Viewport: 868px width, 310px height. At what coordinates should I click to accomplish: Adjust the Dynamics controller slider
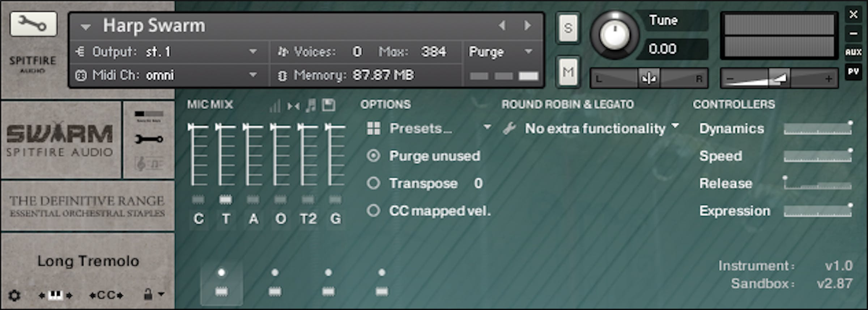pos(818,128)
